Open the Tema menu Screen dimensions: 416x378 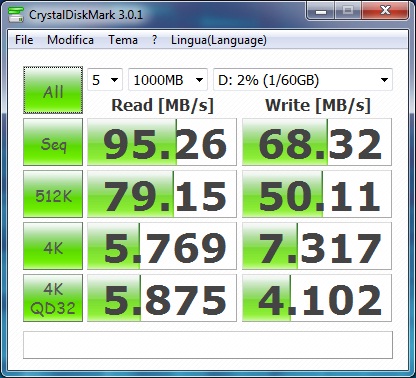click(123, 40)
